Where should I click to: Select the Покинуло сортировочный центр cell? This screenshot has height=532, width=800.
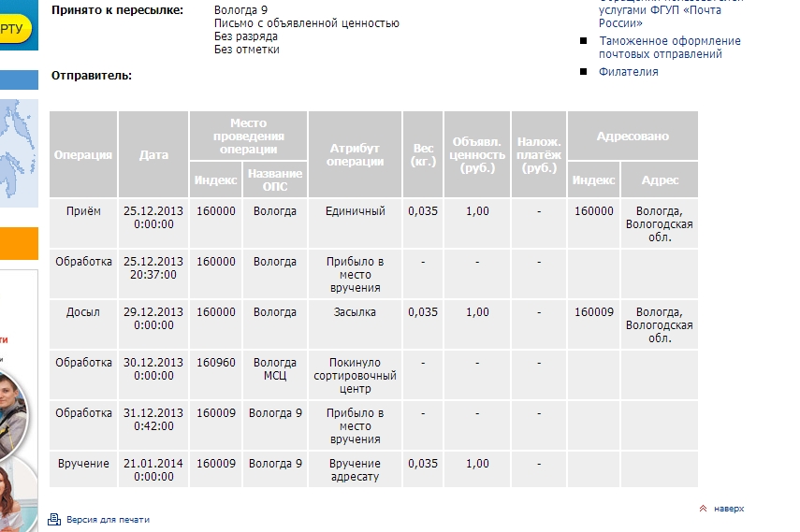point(356,375)
